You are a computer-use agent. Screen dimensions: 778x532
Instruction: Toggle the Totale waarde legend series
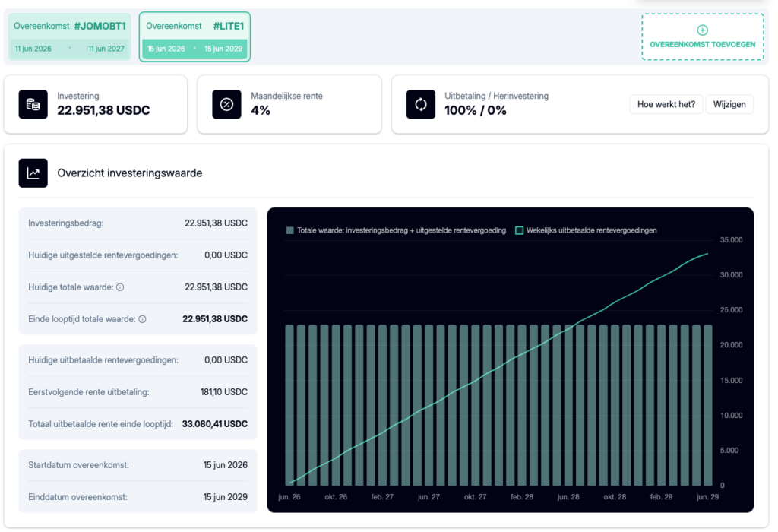396,230
